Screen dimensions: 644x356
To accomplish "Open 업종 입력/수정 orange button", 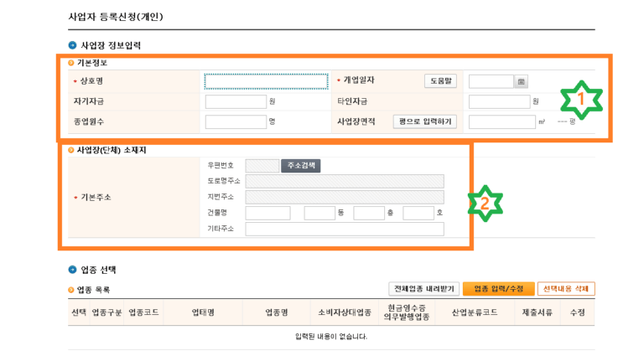I will [498, 288].
